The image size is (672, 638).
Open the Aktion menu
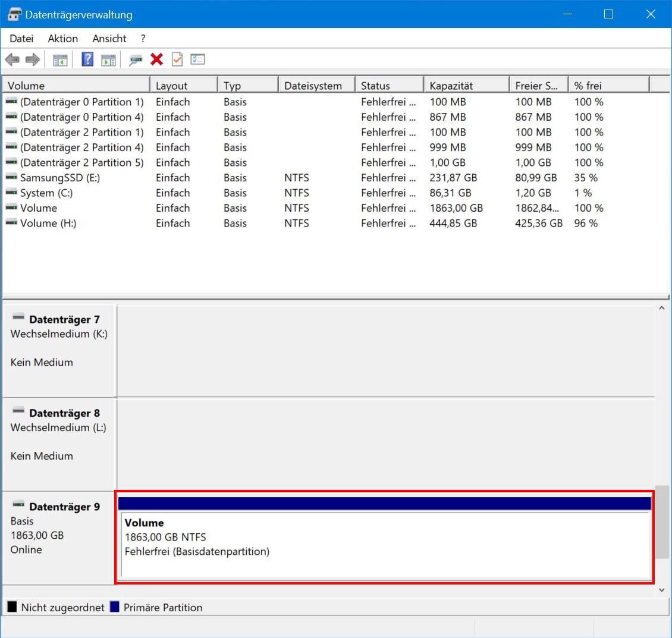click(62, 39)
